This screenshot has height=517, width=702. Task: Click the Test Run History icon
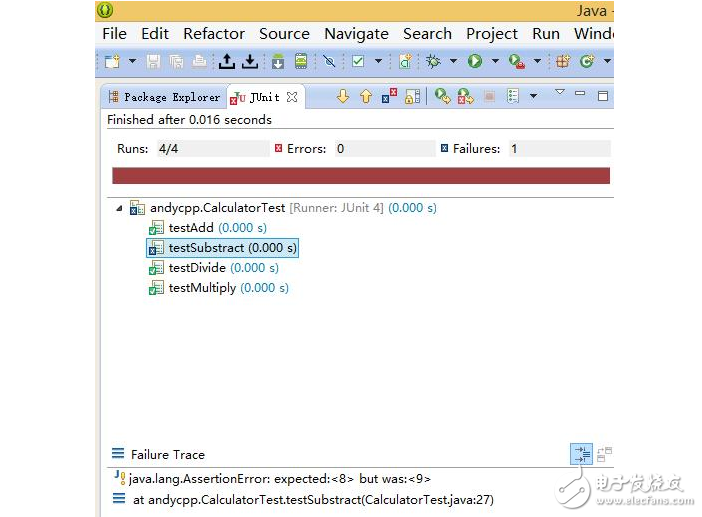point(513,97)
